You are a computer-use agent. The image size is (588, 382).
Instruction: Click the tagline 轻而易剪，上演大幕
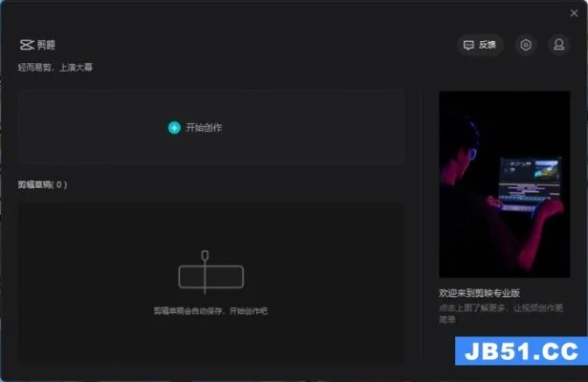tap(55, 68)
